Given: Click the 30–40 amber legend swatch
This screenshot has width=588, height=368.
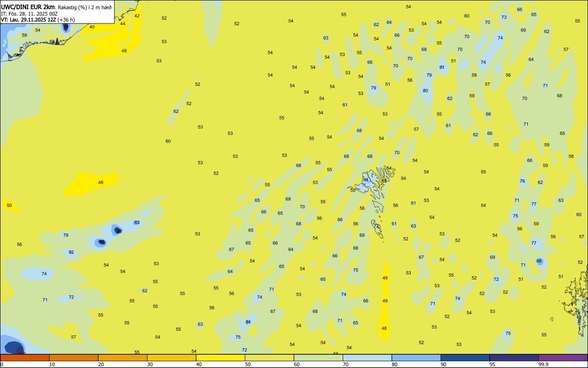Looking at the screenshot, I should coord(171,357).
